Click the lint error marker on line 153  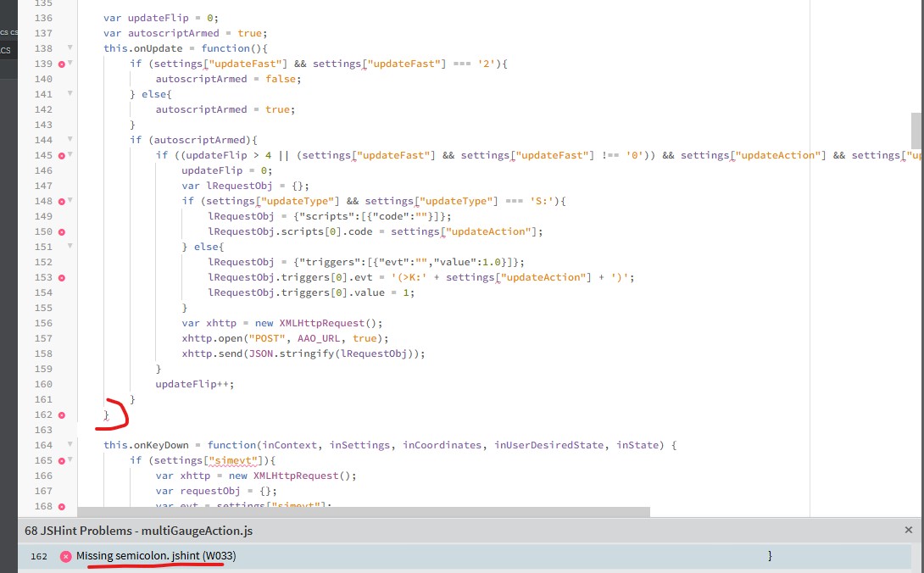point(61,278)
